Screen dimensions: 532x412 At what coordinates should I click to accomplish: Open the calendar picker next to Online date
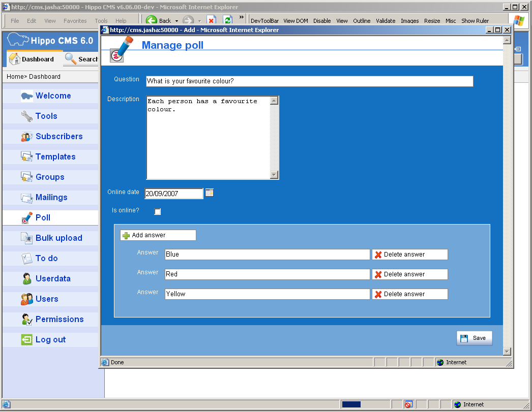tap(209, 193)
